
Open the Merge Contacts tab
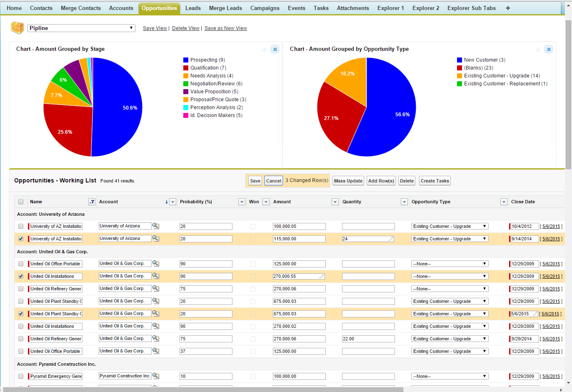tap(80, 8)
